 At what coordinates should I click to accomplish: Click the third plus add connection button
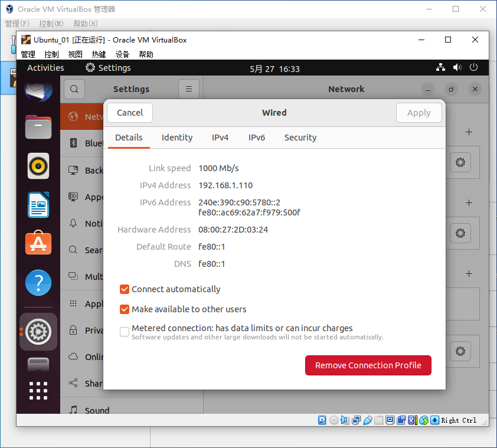pos(469,273)
